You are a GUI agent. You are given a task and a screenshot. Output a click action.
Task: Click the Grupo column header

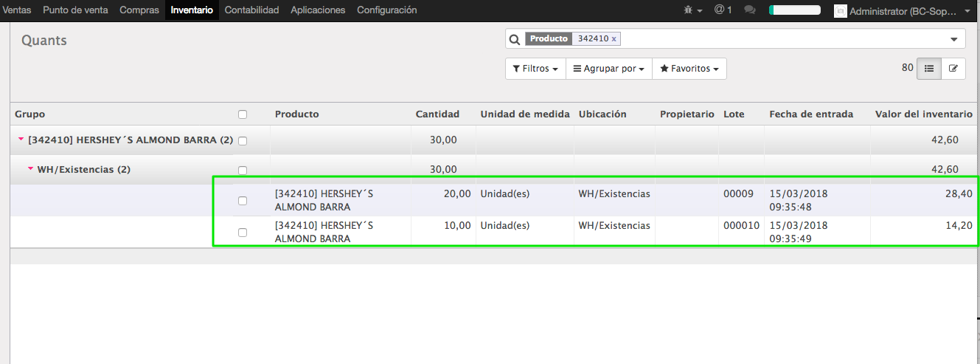pos(29,114)
